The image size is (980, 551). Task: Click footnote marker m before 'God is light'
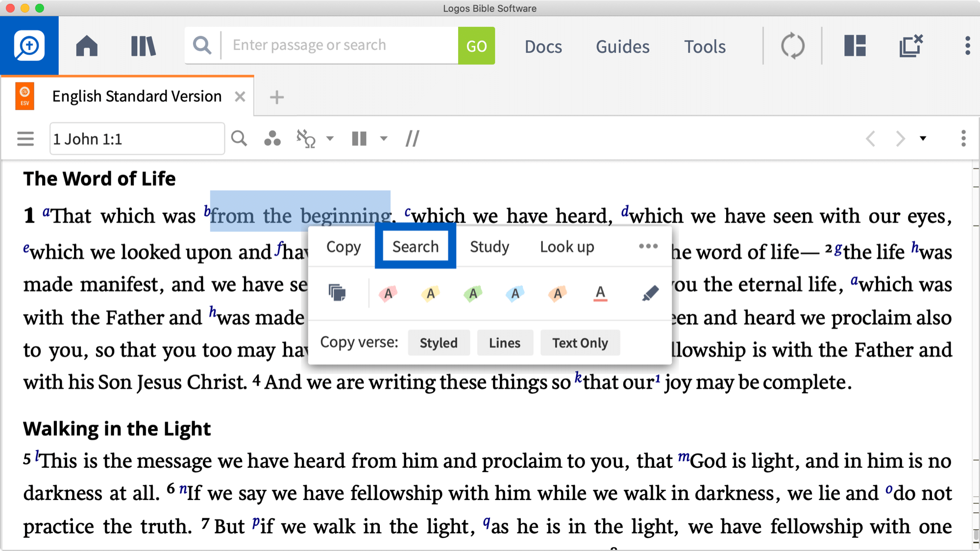coord(684,457)
